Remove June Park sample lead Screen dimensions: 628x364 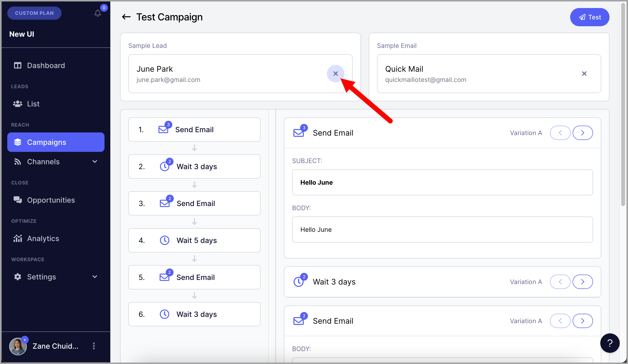coord(335,73)
